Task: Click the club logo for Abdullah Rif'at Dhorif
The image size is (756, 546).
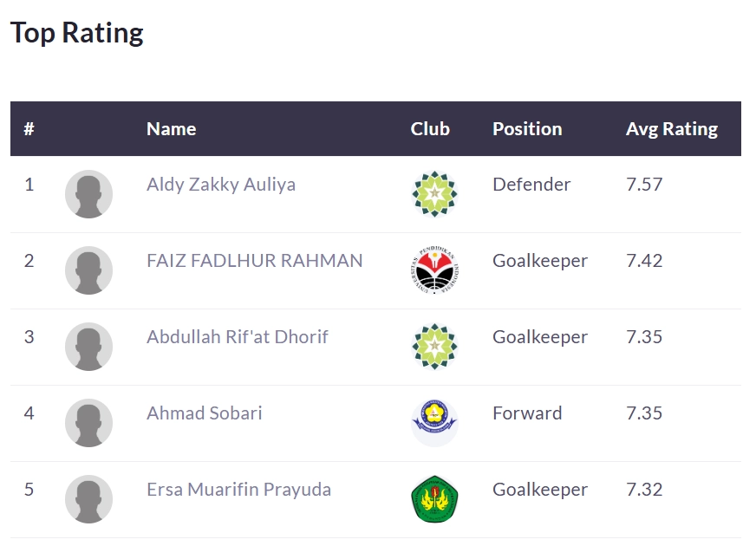Action: (434, 347)
